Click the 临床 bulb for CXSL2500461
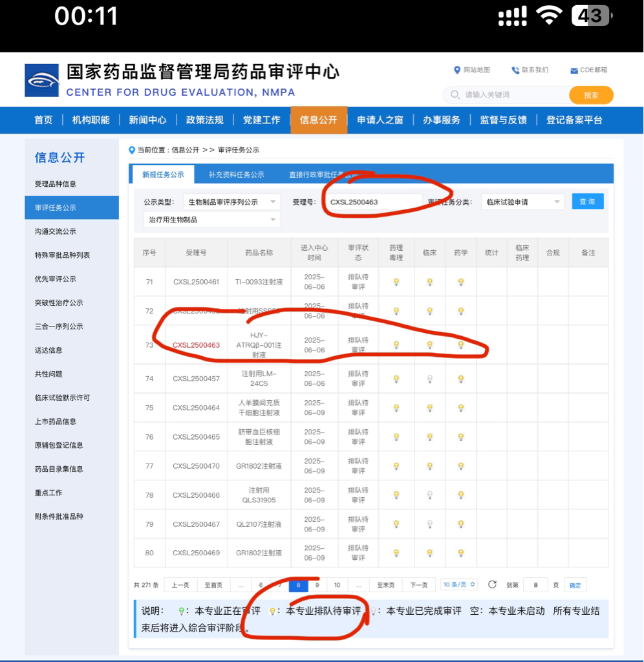The width and height of the screenshot is (644, 662). 429,282
